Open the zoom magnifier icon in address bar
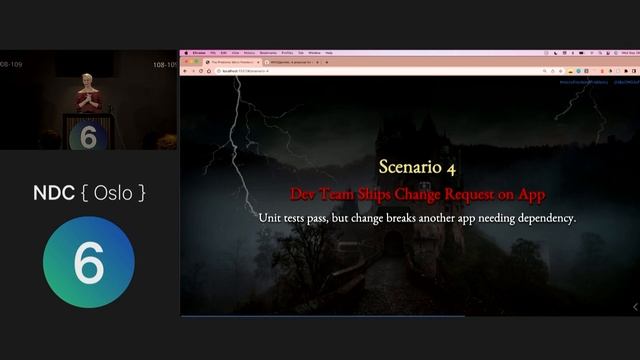640x360 pixels. click(x=544, y=71)
